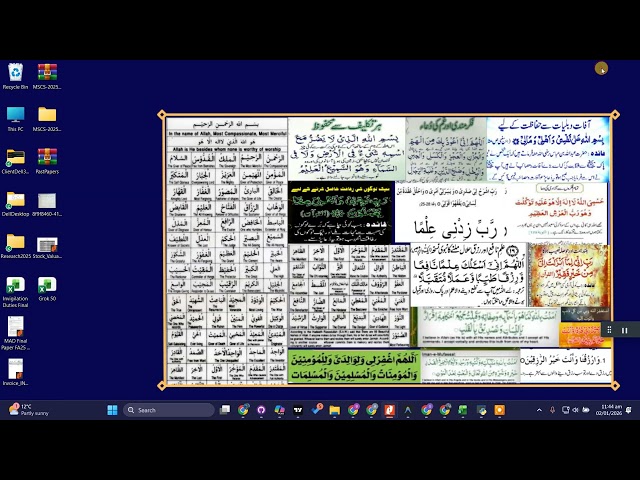Open the MAD Final Paper document

point(16,329)
